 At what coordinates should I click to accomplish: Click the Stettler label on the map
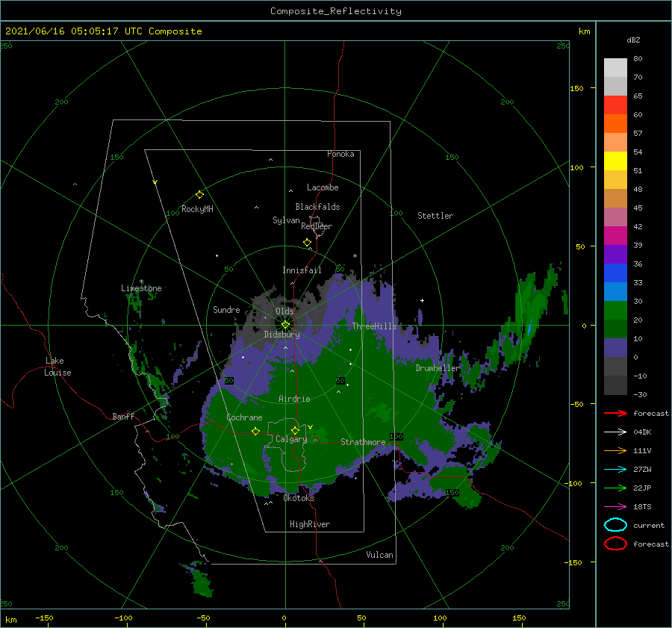click(x=435, y=216)
